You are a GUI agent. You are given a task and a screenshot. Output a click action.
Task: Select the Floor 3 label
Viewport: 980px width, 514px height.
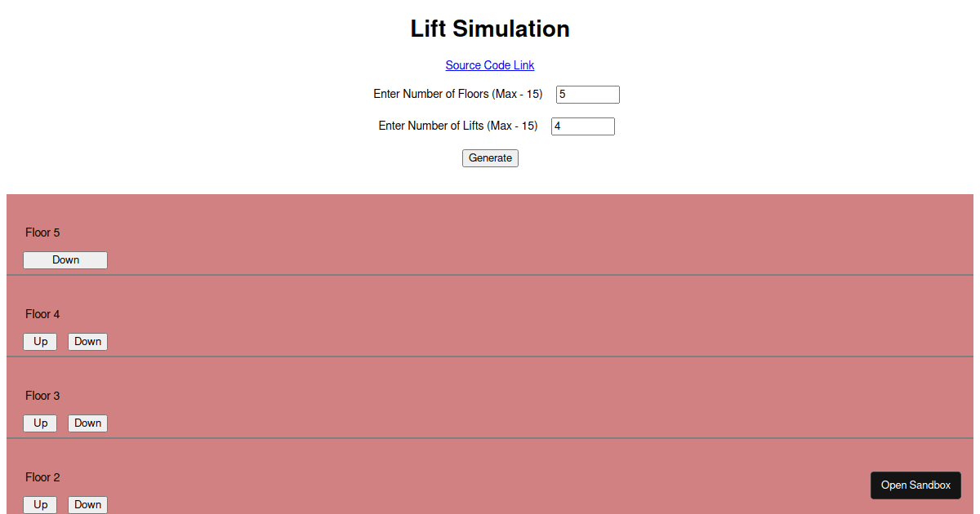(42, 396)
